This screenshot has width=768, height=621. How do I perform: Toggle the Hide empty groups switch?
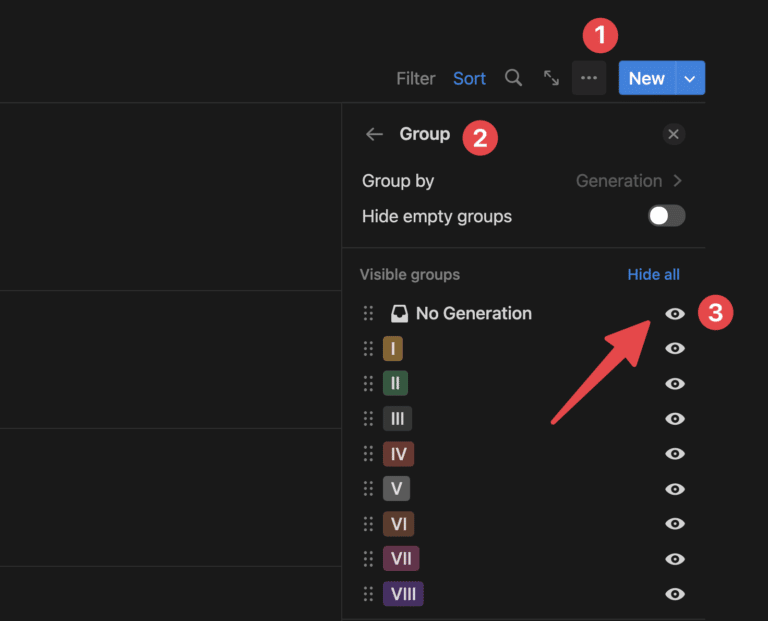click(x=666, y=216)
